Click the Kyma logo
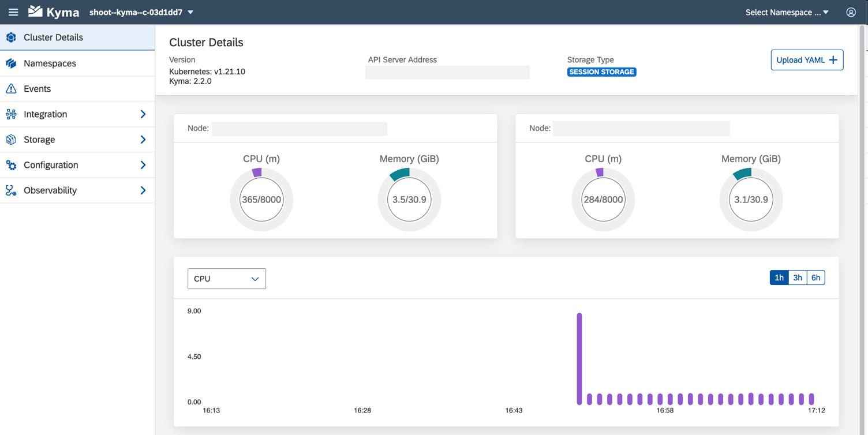This screenshot has width=868, height=435. click(x=54, y=12)
